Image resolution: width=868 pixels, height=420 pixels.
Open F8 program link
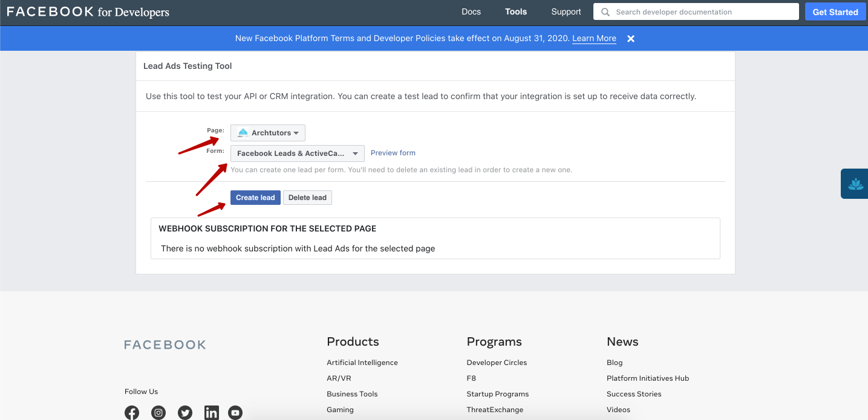pyautogui.click(x=471, y=378)
